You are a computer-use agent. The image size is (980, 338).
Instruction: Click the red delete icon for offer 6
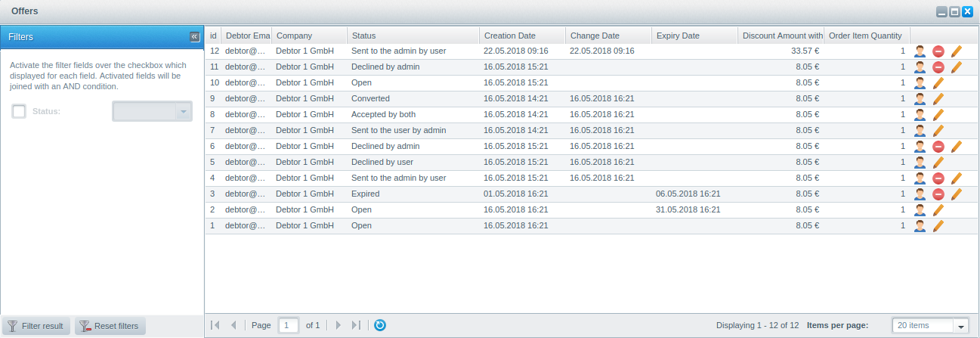pyautogui.click(x=938, y=147)
